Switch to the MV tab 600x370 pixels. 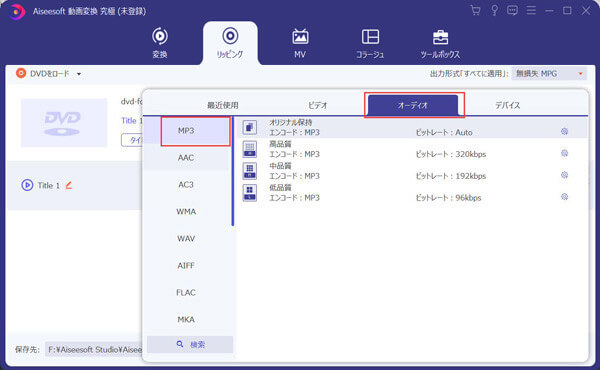(300, 43)
